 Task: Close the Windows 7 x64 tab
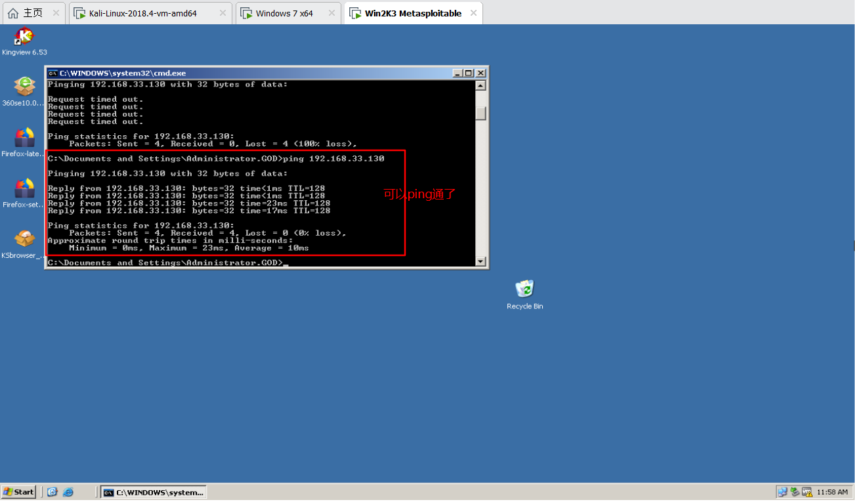[331, 13]
